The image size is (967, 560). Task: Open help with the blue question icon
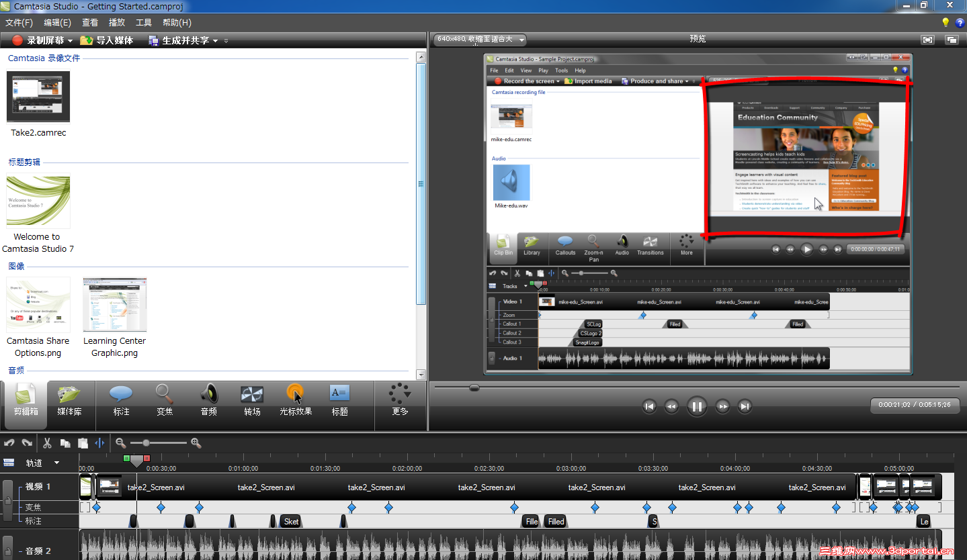coord(960,23)
